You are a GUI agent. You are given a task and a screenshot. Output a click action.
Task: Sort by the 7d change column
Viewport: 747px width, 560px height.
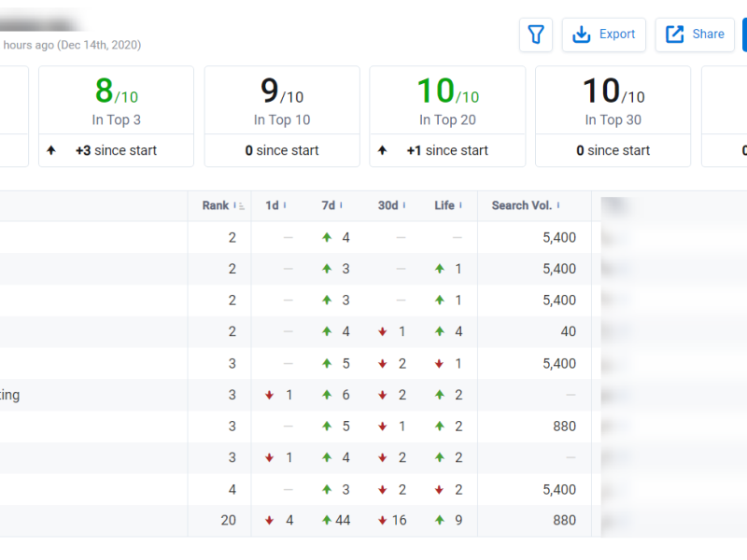pyautogui.click(x=328, y=205)
